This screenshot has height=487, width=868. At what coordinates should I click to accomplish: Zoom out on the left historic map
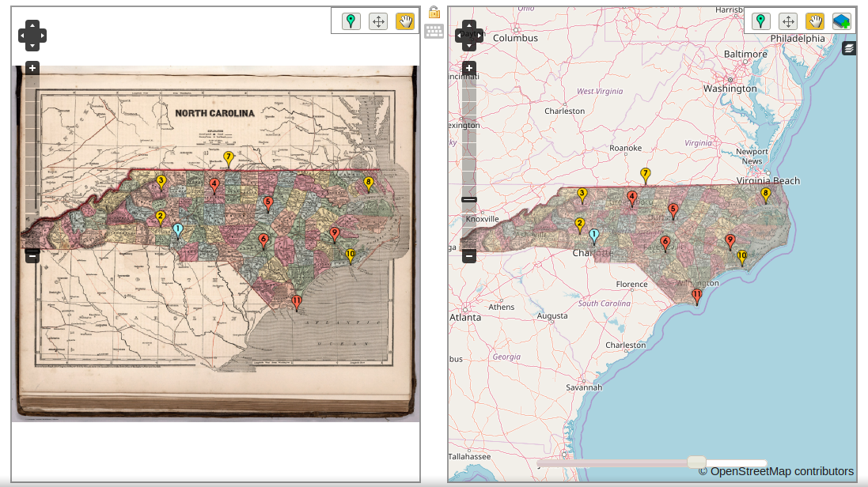tap(32, 255)
